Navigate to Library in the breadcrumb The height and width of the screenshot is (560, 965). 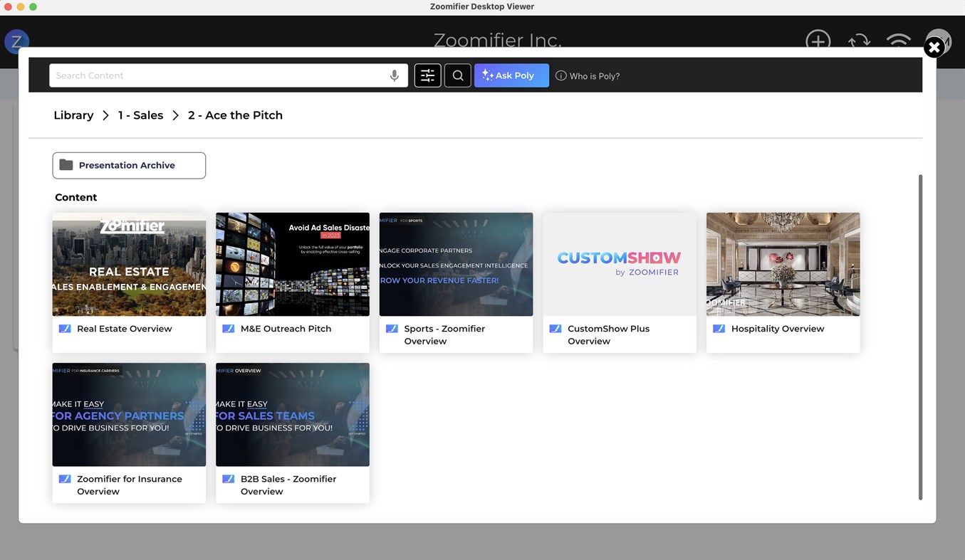pos(73,115)
